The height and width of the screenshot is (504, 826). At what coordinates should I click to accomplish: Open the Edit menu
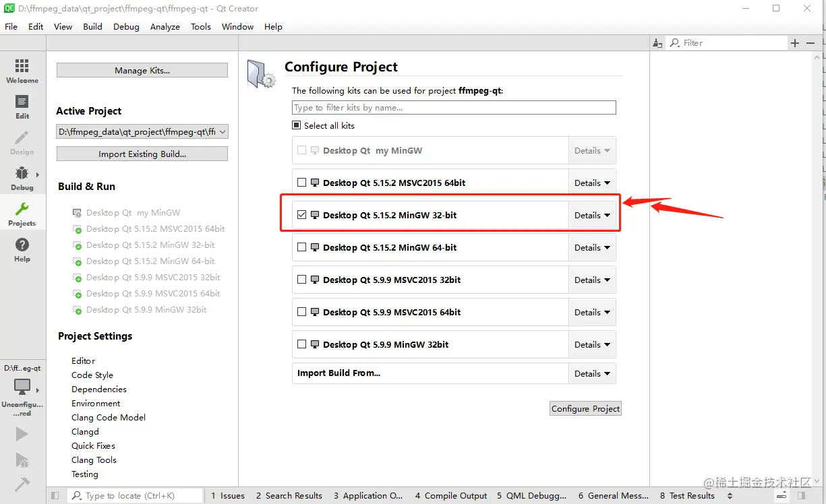(36, 27)
